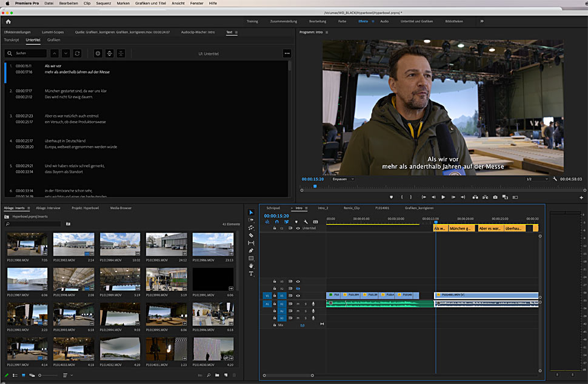
Task: Add a new caption segment with plus icon
Action: coord(98,53)
